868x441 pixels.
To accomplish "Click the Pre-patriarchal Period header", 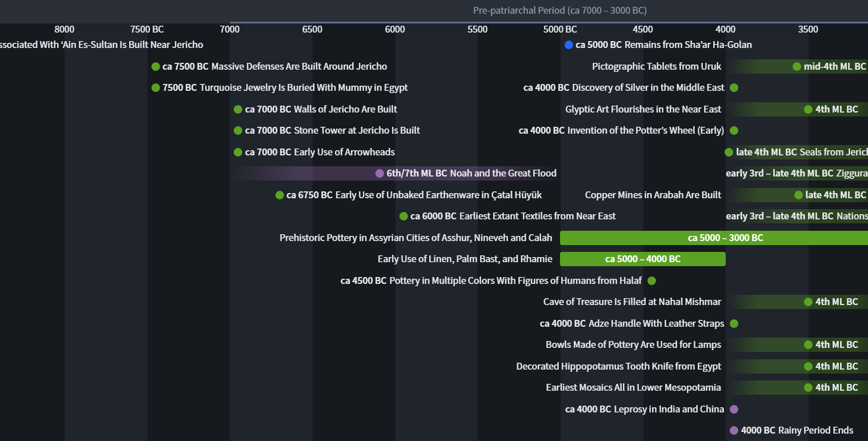I will (559, 10).
